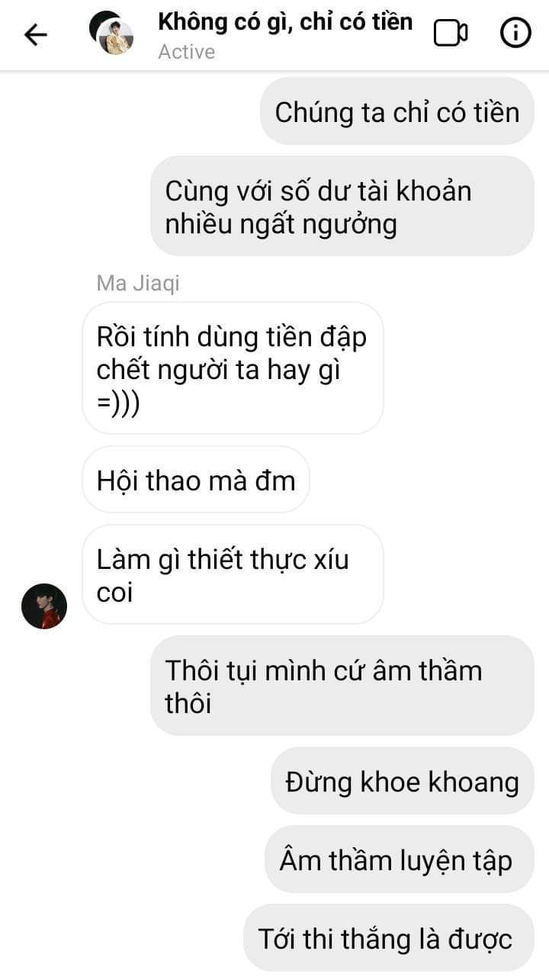This screenshot has width=549, height=980.
Task: Tap the message 'Thôi tụi mình cứ âm thầm thôi'
Action: [x=342, y=686]
